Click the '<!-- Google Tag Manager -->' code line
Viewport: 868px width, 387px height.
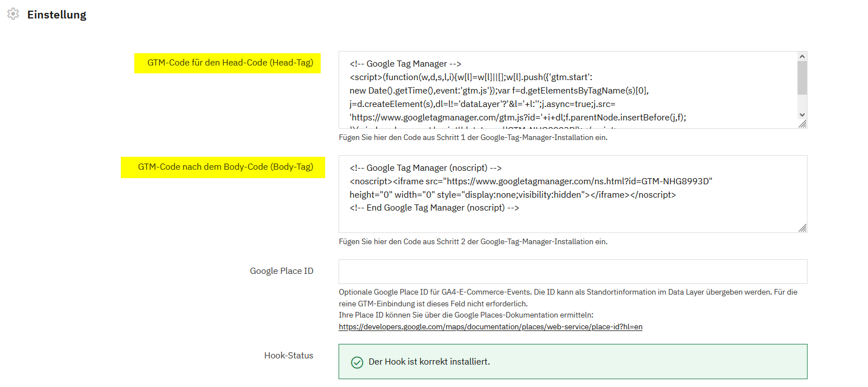(x=406, y=64)
